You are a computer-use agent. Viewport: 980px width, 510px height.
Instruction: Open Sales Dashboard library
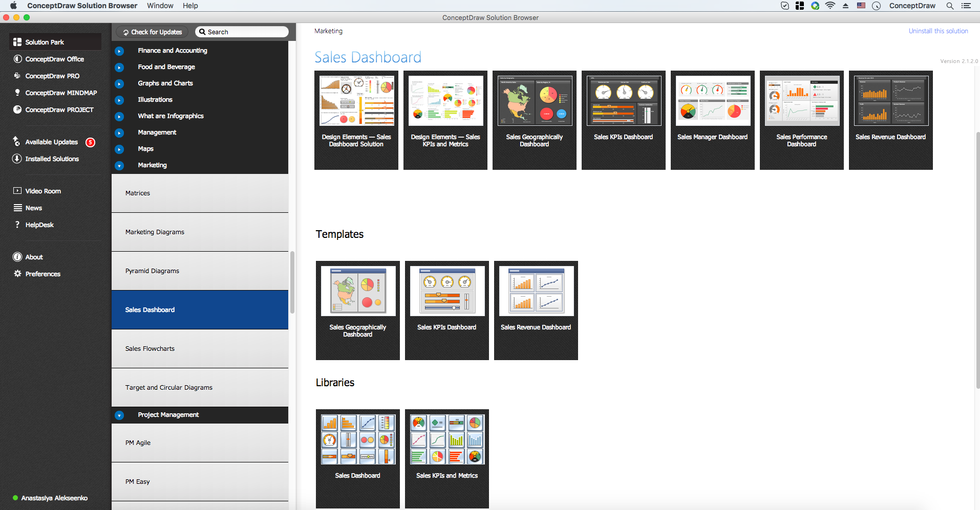tap(358, 458)
